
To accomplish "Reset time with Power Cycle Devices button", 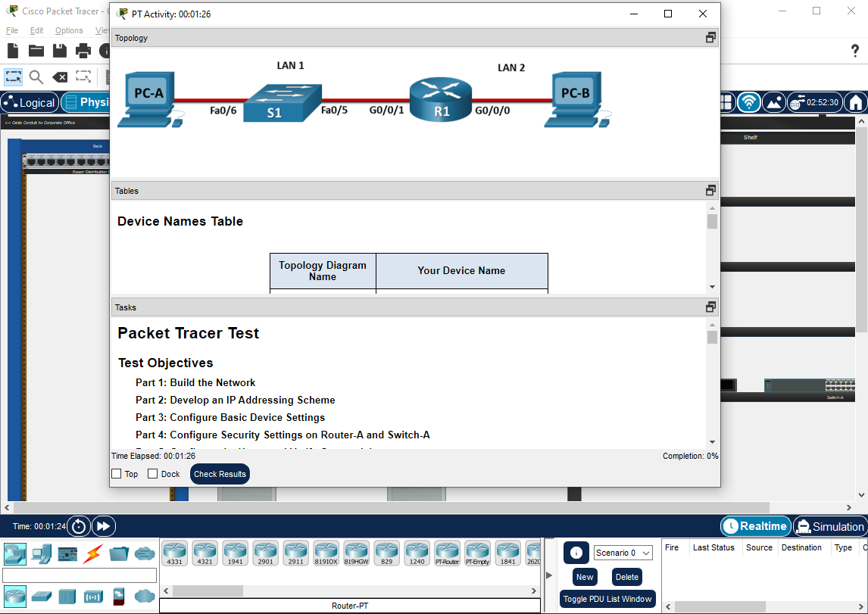I will coord(79,526).
